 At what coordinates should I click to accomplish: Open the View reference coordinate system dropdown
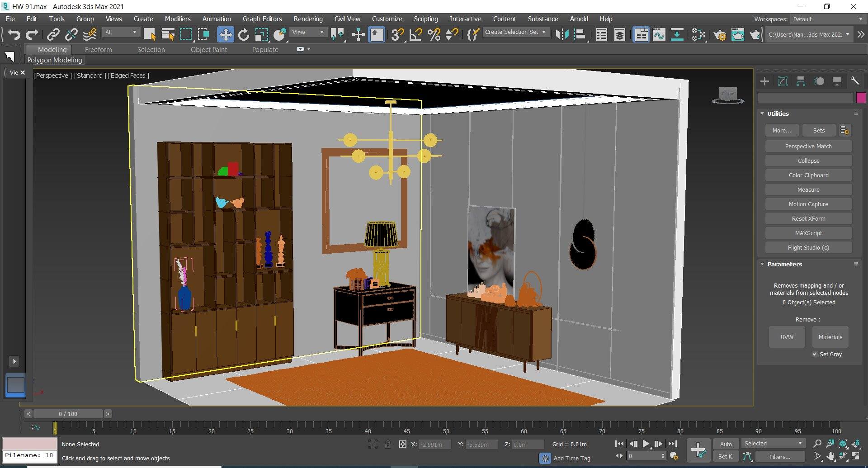click(321, 32)
